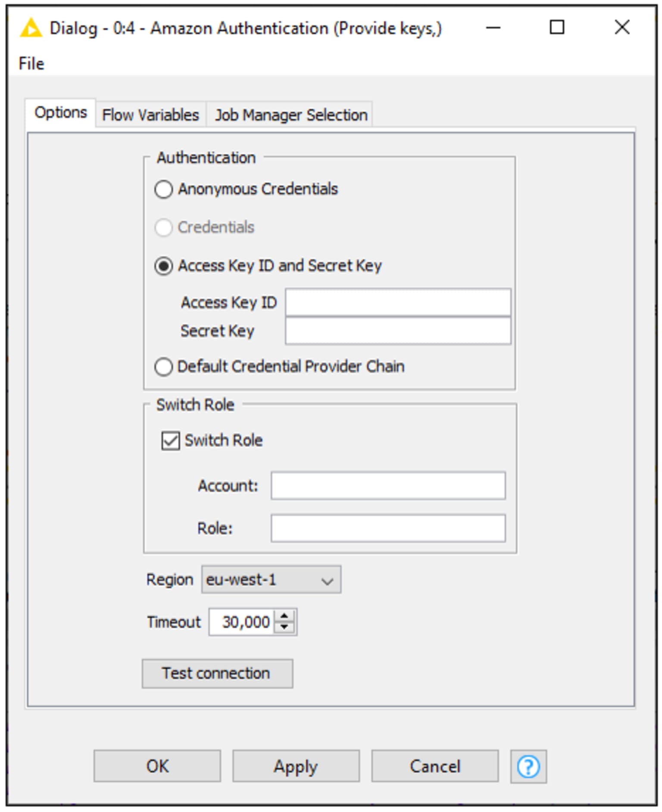Select Default Credential Provider Chain option

164,367
